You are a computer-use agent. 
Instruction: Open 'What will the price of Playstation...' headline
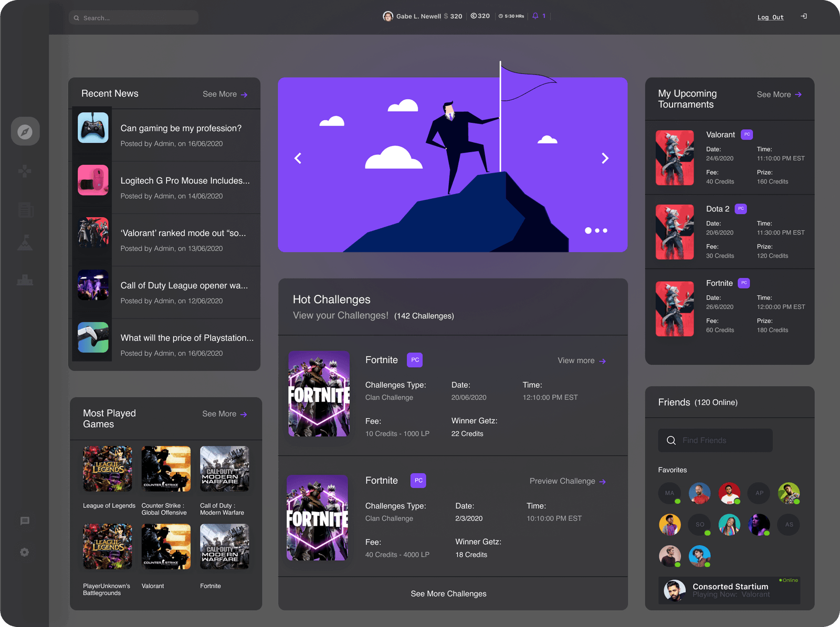pos(187,338)
